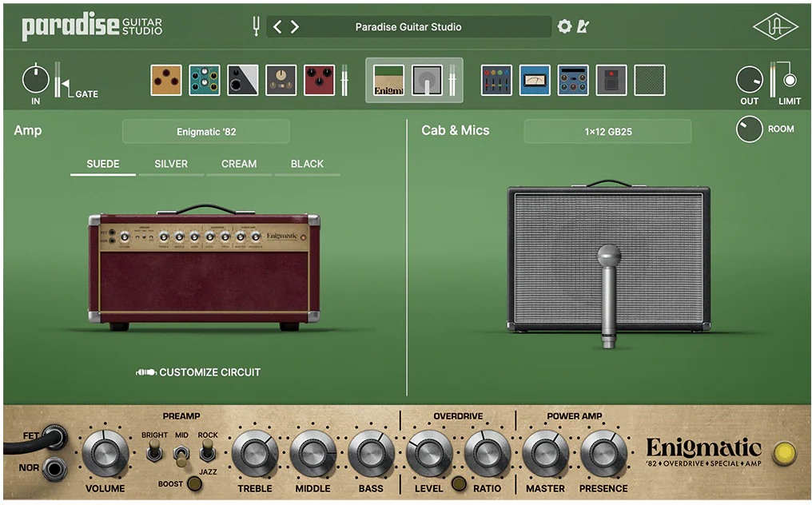Open the blue rack effect with knobs
This screenshot has height=505, width=812.
[573, 80]
